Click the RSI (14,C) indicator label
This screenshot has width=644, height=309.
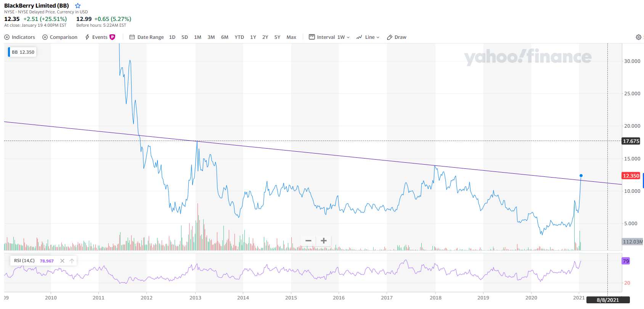point(24,261)
